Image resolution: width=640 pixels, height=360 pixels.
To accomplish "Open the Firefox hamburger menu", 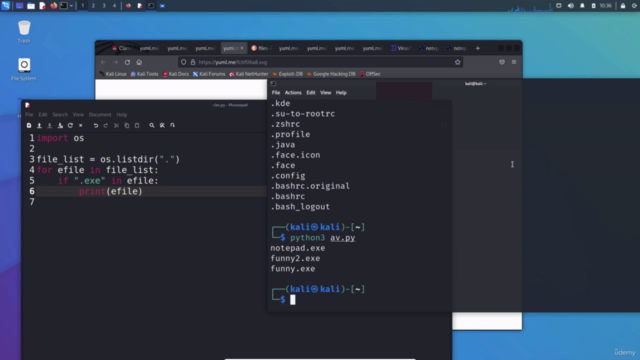I will tap(514, 62).
